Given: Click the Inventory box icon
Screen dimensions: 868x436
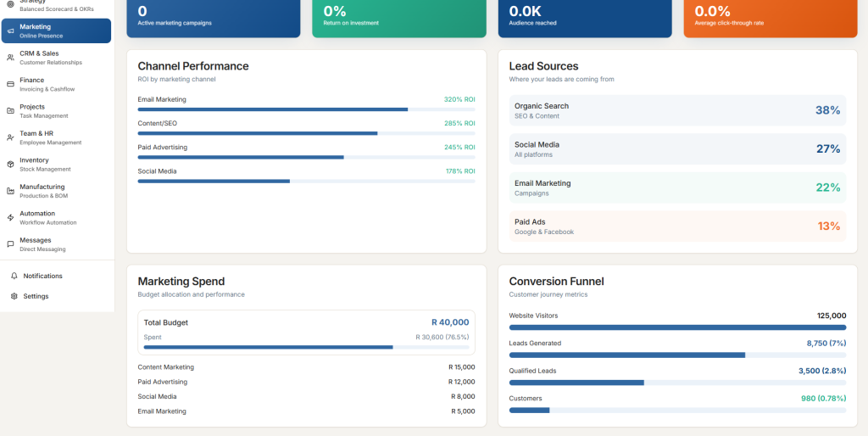Looking at the screenshot, I should [x=10, y=165].
